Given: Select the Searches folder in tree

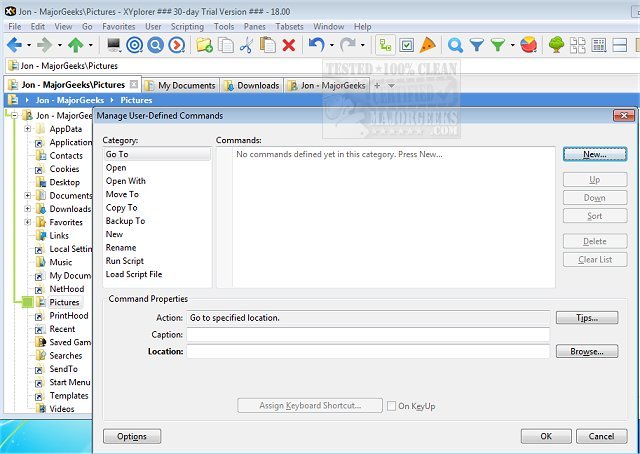Looking at the screenshot, I should pyautogui.click(x=65, y=356).
